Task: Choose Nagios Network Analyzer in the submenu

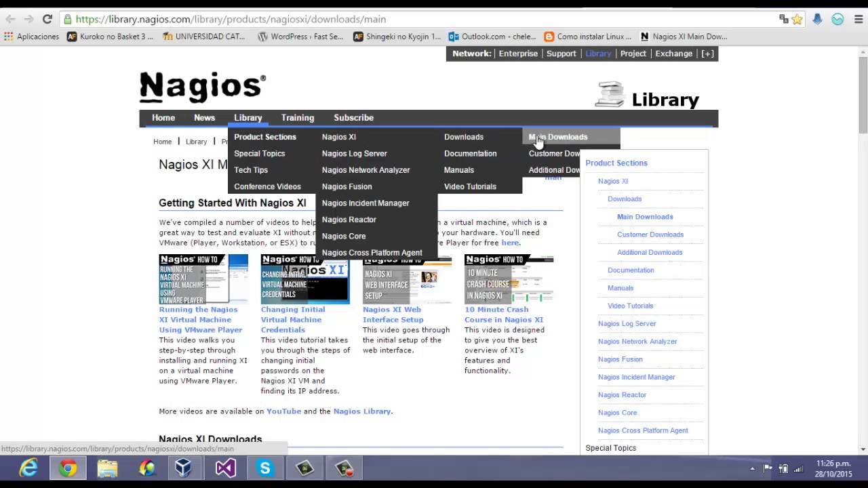Action: pyautogui.click(x=366, y=170)
